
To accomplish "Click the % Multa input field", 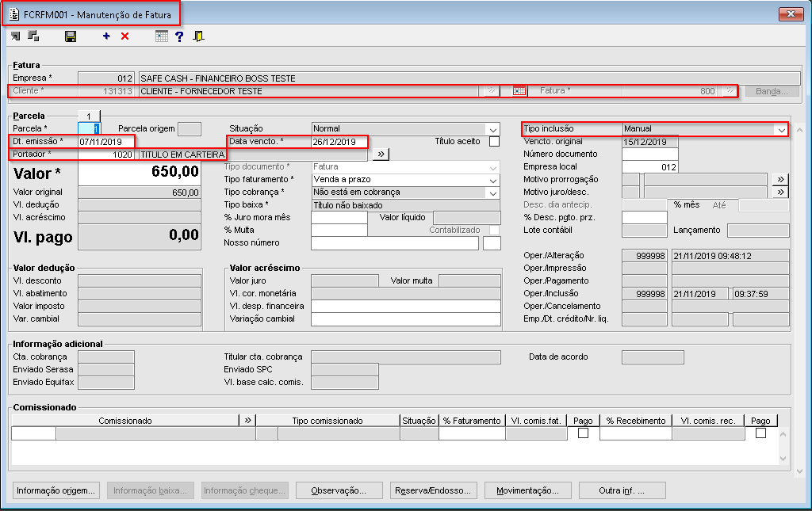I will tap(339, 231).
